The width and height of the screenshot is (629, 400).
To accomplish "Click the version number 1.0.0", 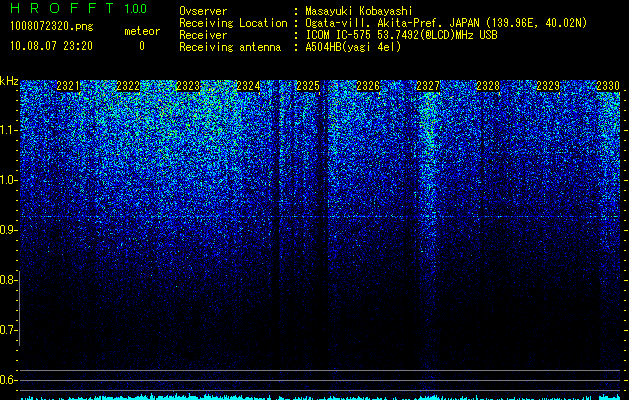I will coord(136,8).
